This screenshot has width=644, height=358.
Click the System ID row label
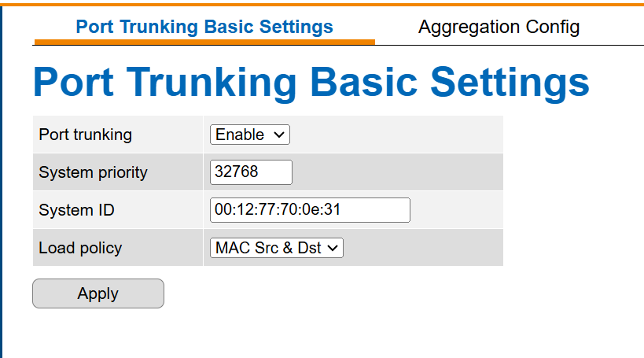(76, 210)
